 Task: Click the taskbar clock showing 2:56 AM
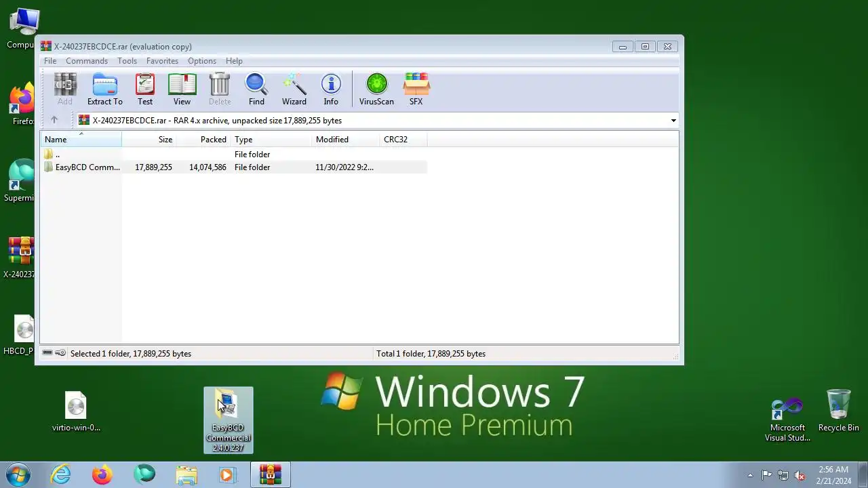click(x=833, y=475)
